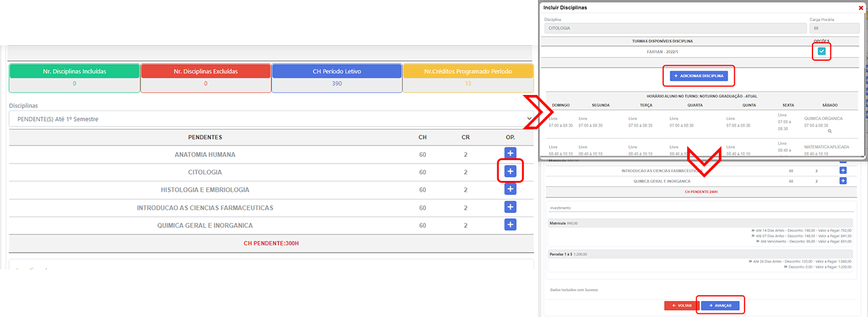868x323 pixels.
Task: Click the ADICIONAR DISCIPLINA button
Action: point(699,76)
